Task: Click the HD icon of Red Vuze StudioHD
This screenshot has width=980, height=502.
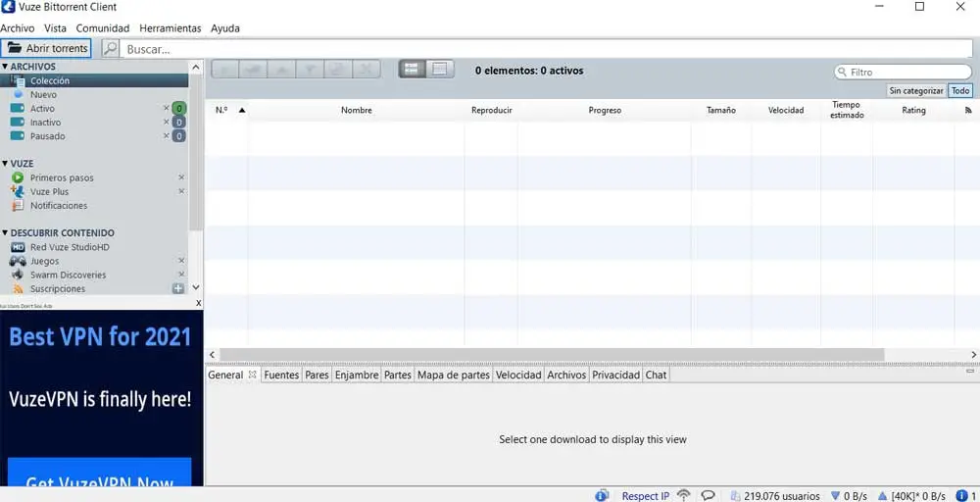Action: click(18, 247)
